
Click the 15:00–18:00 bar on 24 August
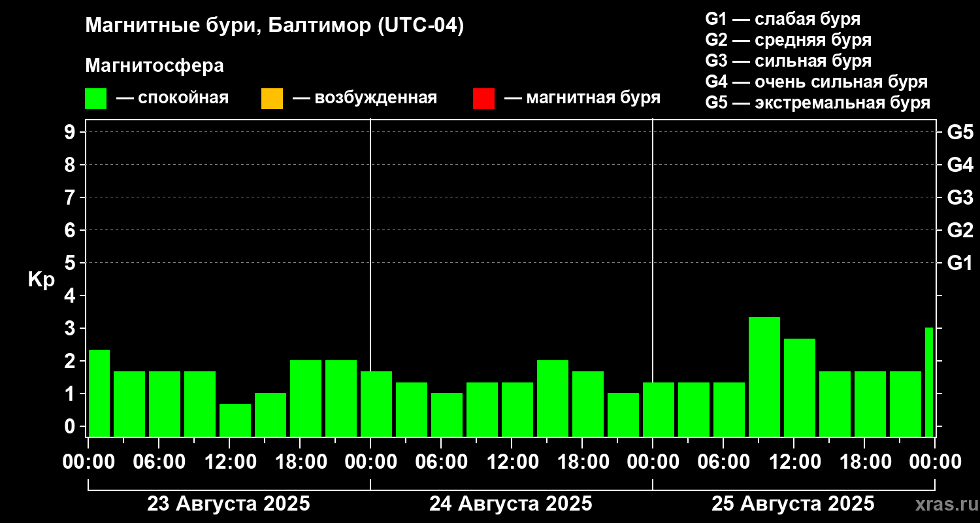click(x=553, y=398)
